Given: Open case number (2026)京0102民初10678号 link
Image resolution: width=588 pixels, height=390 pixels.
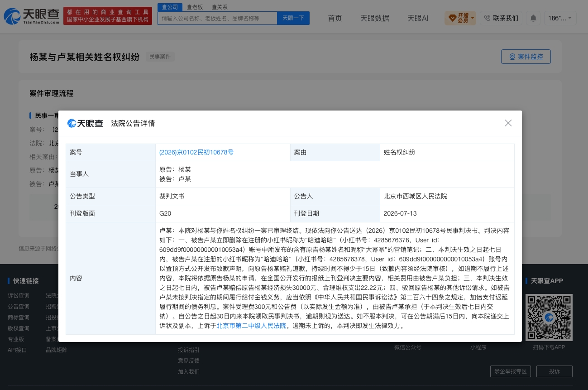Looking at the screenshot, I should pos(196,152).
